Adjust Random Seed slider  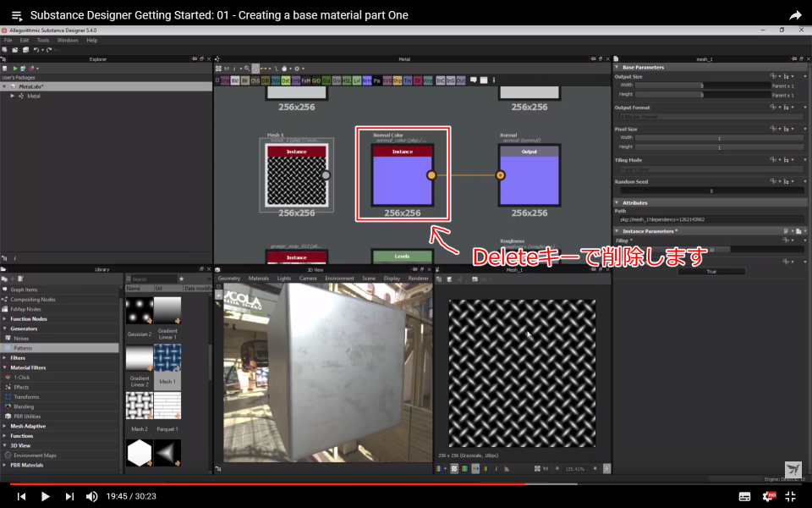[x=711, y=190]
